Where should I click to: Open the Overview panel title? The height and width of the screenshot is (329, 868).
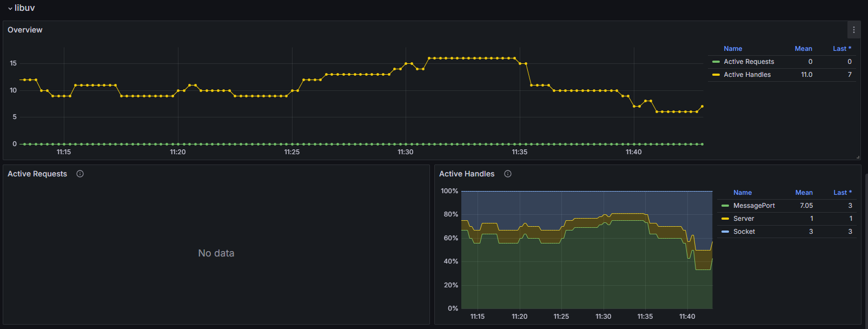coord(25,30)
